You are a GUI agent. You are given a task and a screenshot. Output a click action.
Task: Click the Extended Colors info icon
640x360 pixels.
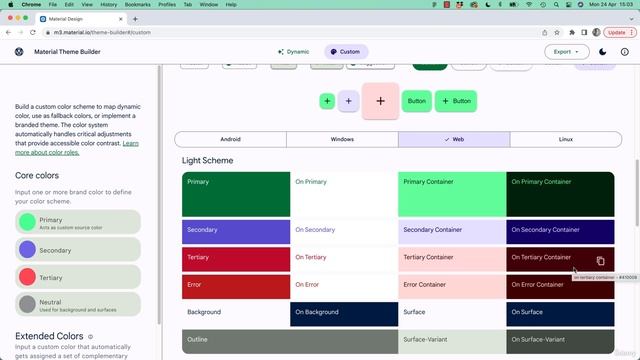click(x=91, y=337)
